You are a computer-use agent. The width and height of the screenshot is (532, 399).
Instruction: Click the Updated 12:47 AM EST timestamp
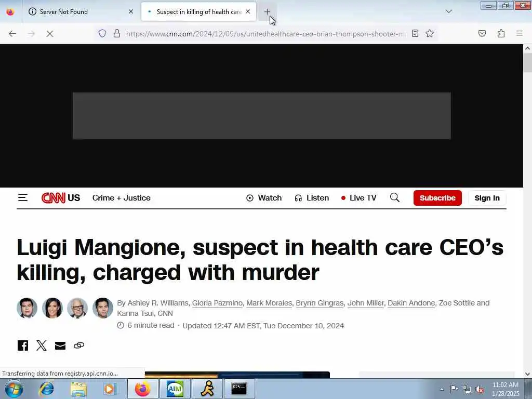pos(263,326)
